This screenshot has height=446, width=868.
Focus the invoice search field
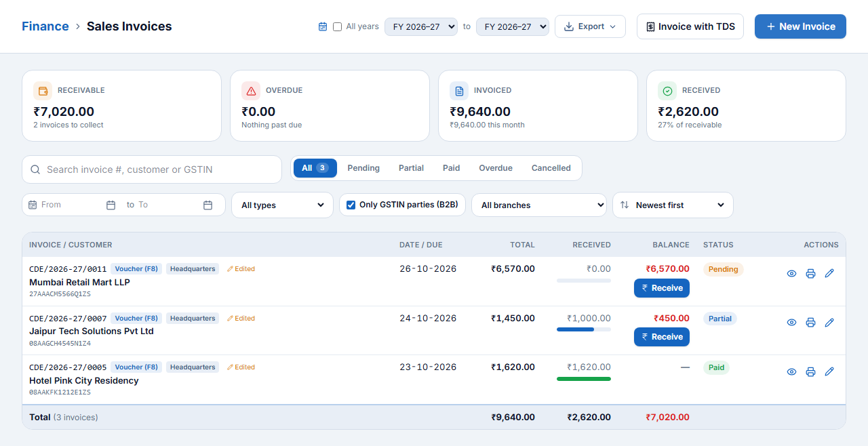click(152, 169)
